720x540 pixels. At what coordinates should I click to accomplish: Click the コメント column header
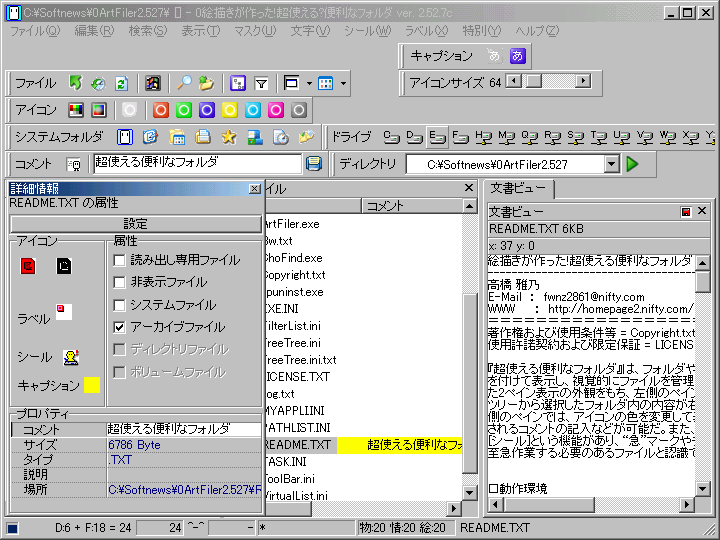coord(411,206)
